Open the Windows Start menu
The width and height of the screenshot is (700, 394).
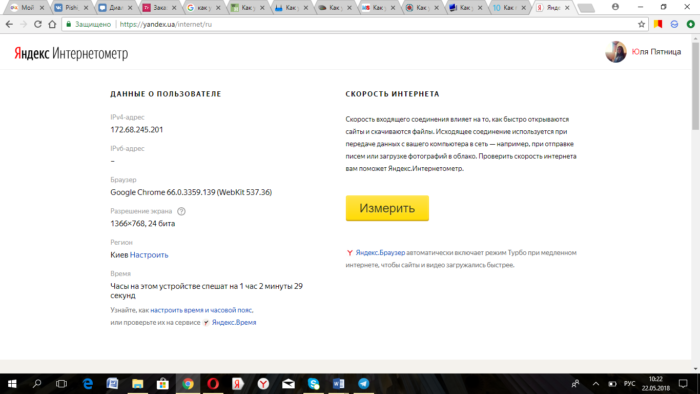pyautogui.click(x=12, y=384)
